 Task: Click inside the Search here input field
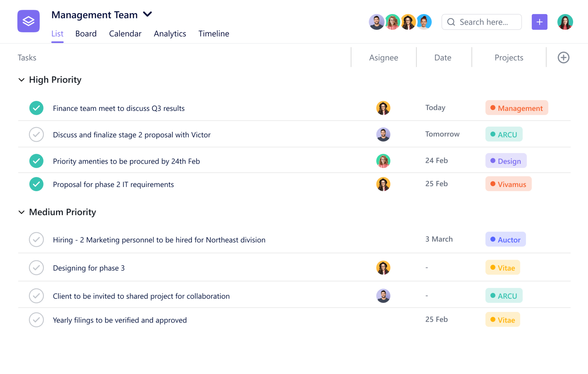tap(488, 22)
